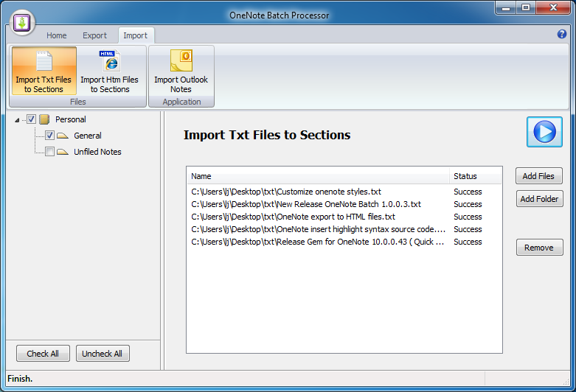Image resolution: width=576 pixels, height=392 pixels.
Task: Sort by the Status column header
Action: coord(476,176)
